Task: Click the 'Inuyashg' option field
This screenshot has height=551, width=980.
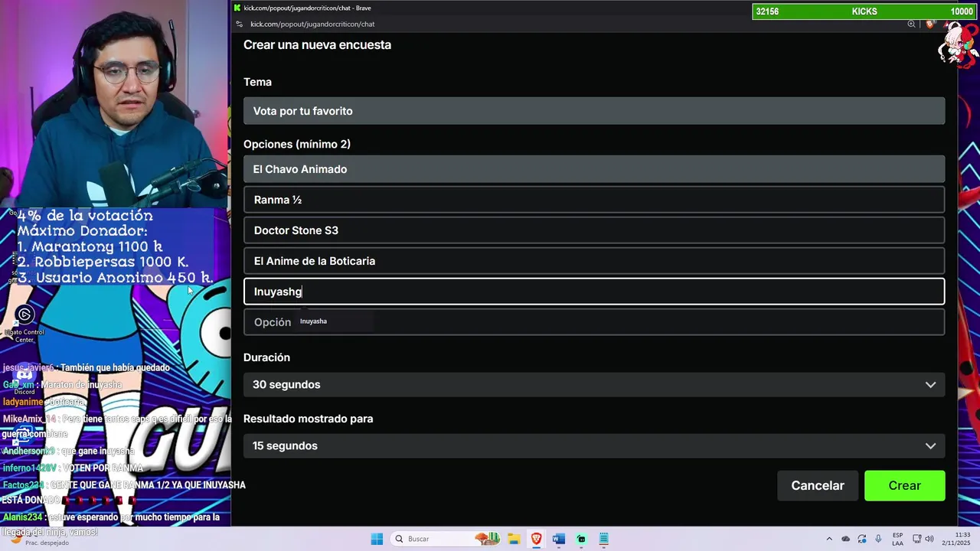Action: (594, 292)
